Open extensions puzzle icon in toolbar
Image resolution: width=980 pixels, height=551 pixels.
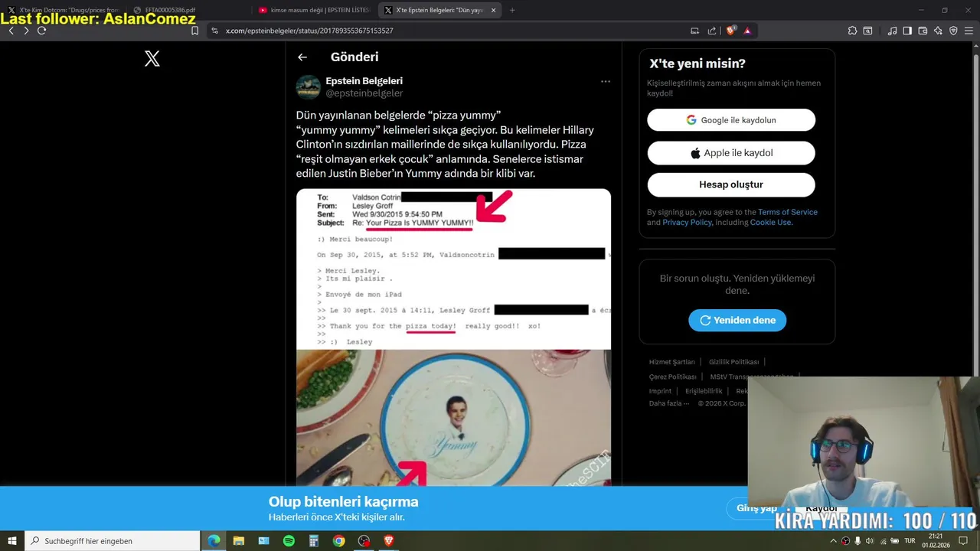point(852,31)
